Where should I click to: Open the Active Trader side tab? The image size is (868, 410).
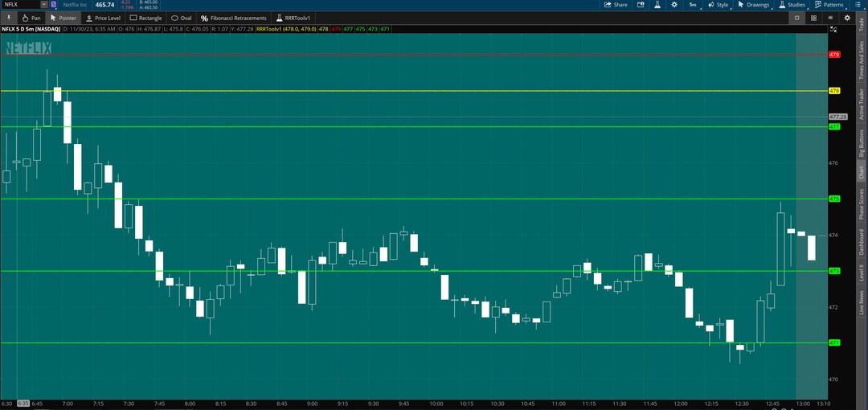tap(861, 105)
